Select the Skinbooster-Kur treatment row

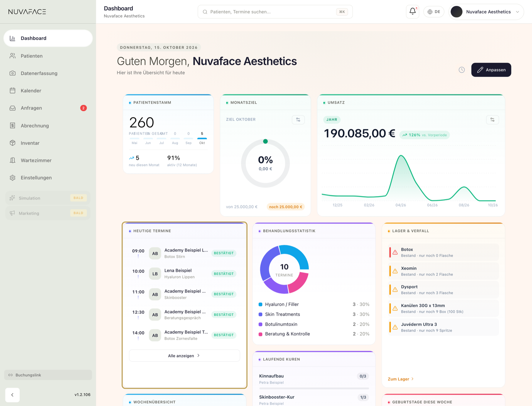[314, 400]
